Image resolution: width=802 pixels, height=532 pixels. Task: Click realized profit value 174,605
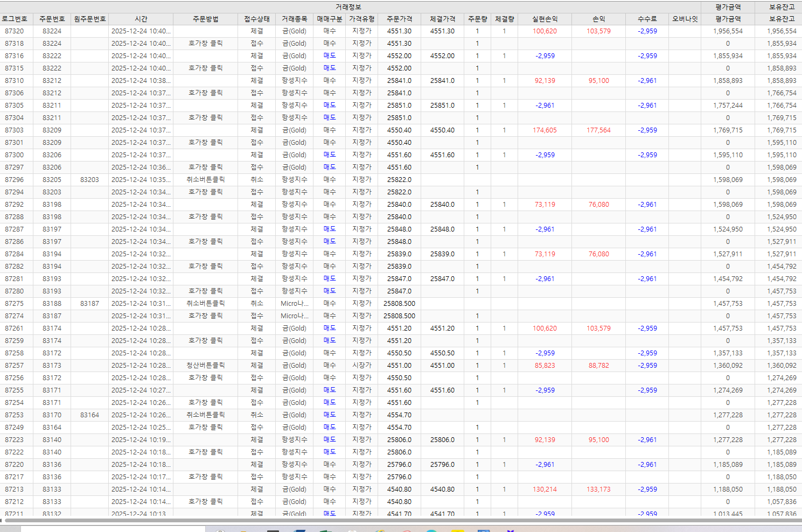coord(545,130)
